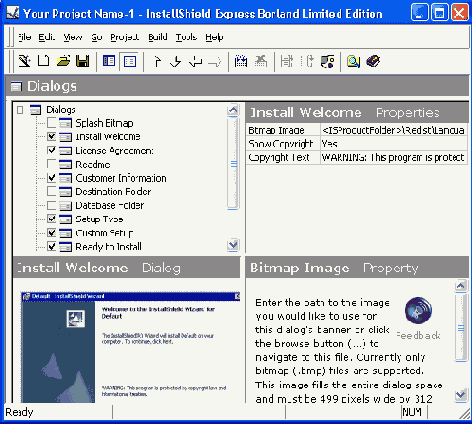Image resolution: width=472 pixels, height=424 pixels.
Task: Uncheck the License Agreement dialog checkbox
Action: tap(52, 150)
